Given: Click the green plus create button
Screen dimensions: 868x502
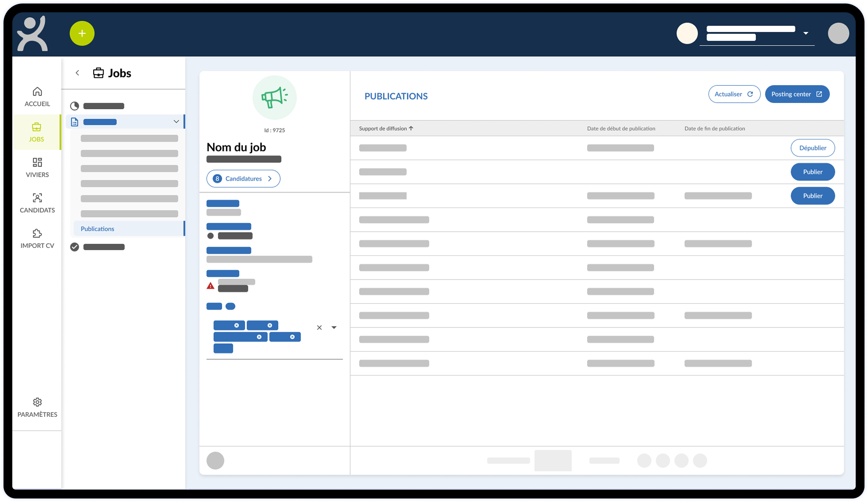Looking at the screenshot, I should (x=82, y=33).
